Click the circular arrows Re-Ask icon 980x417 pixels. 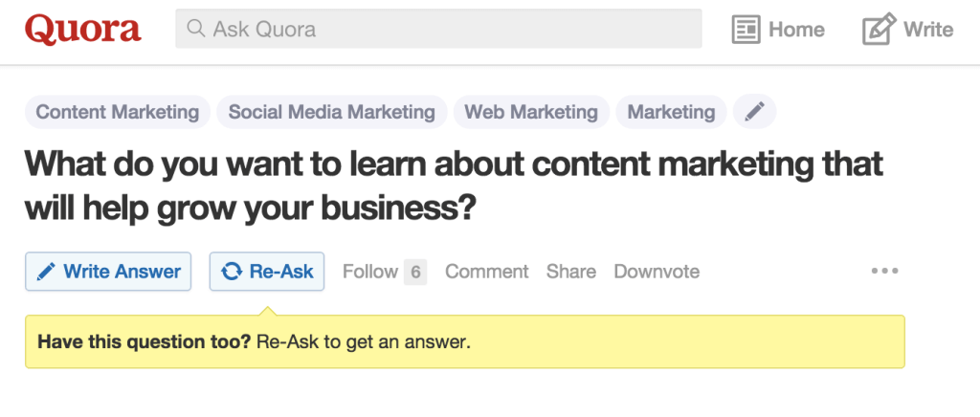point(232,272)
